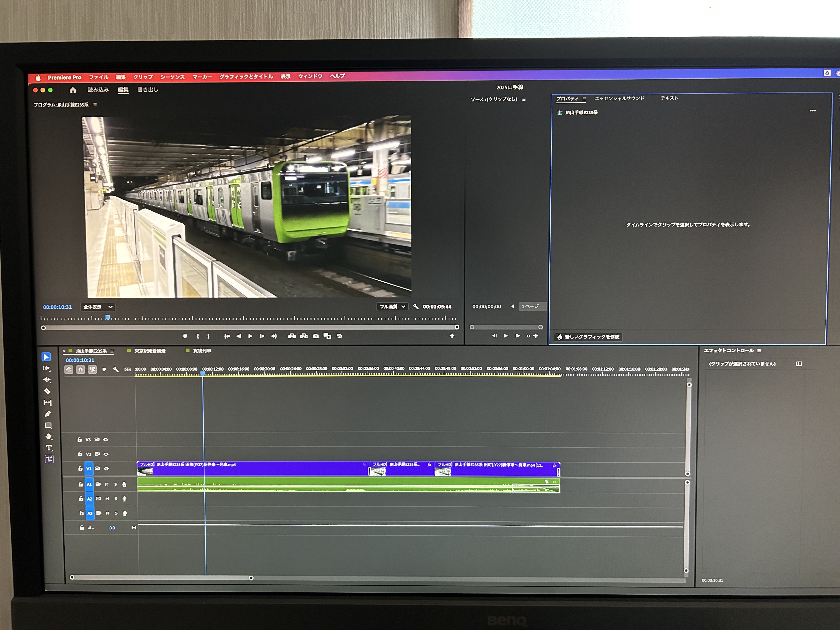Viewport: 840px width, 630px height.
Task: Click the timeline vertical video scrollbar
Action: (688, 429)
